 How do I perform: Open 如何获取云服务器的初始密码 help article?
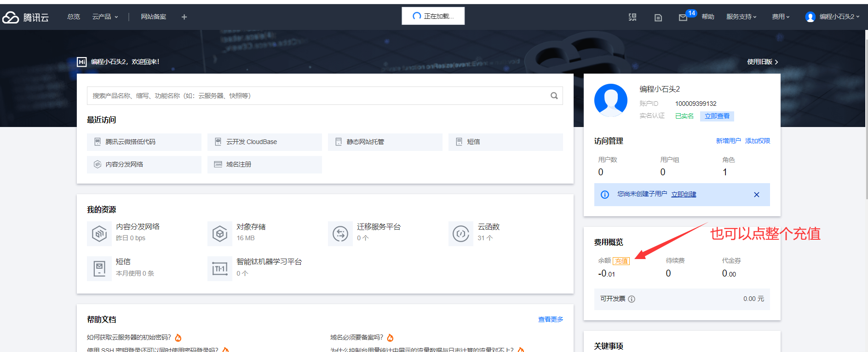129,337
